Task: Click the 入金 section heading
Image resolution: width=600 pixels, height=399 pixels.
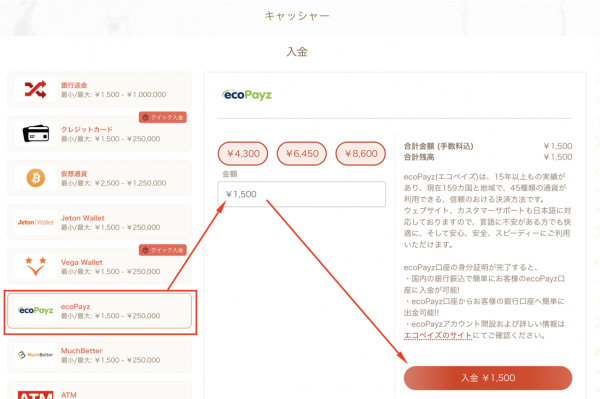Action: coord(297,52)
